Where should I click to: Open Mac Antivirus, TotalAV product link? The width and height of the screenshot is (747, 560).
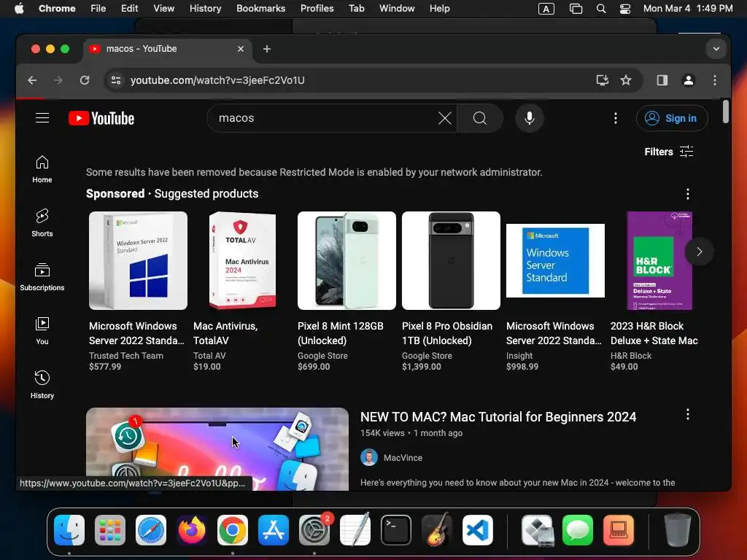(225, 333)
